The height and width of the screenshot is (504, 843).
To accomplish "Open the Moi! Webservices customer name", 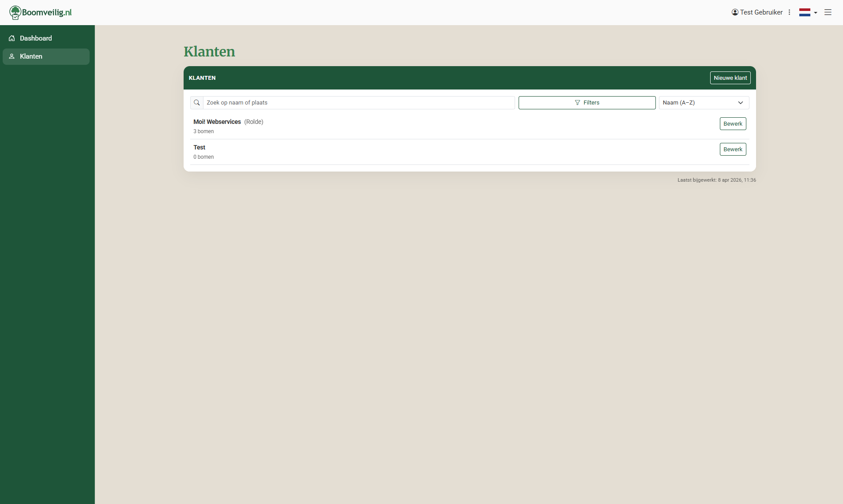I will (217, 122).
